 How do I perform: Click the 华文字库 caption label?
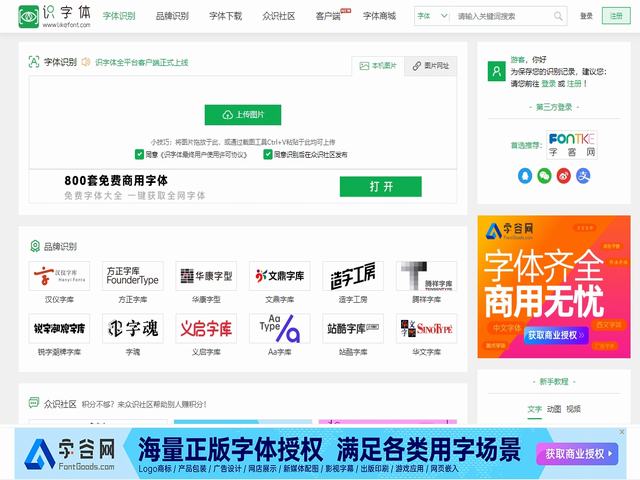[427, 352]
